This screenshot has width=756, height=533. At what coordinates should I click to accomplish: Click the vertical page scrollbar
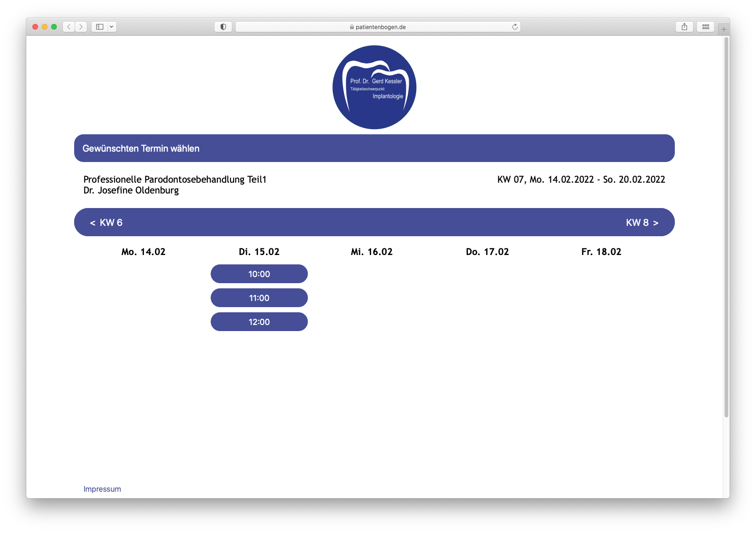point(726,225)
